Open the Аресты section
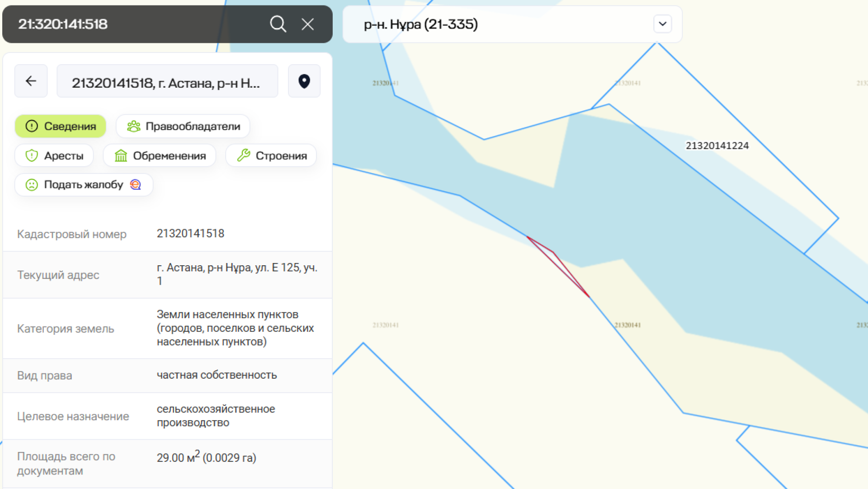This screenshot has width=868, height=489. click(54, 155)
